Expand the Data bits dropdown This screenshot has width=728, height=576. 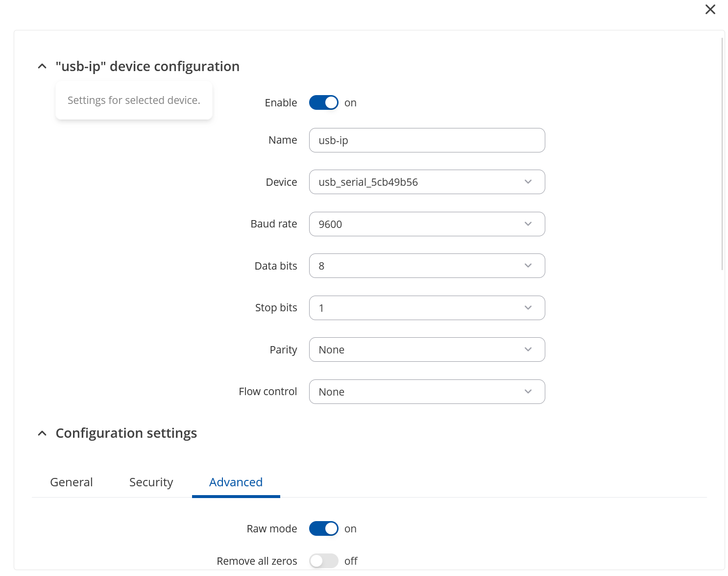(x=427, y=266)
